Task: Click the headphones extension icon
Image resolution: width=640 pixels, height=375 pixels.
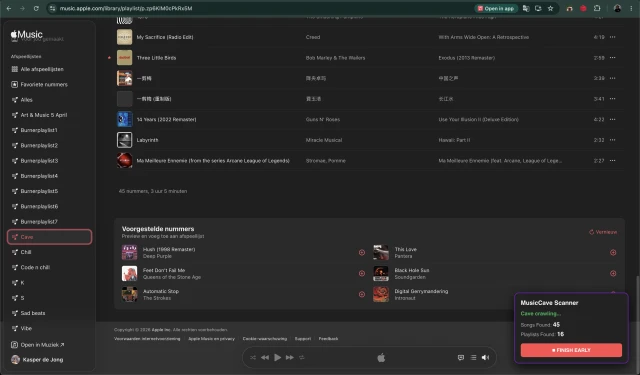Action: point(569,8)
